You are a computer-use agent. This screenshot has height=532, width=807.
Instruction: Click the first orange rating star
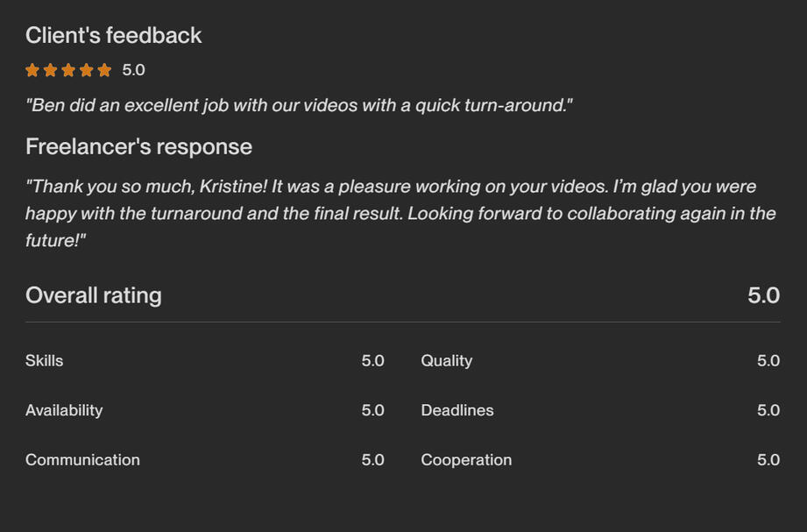coord(32,70)
